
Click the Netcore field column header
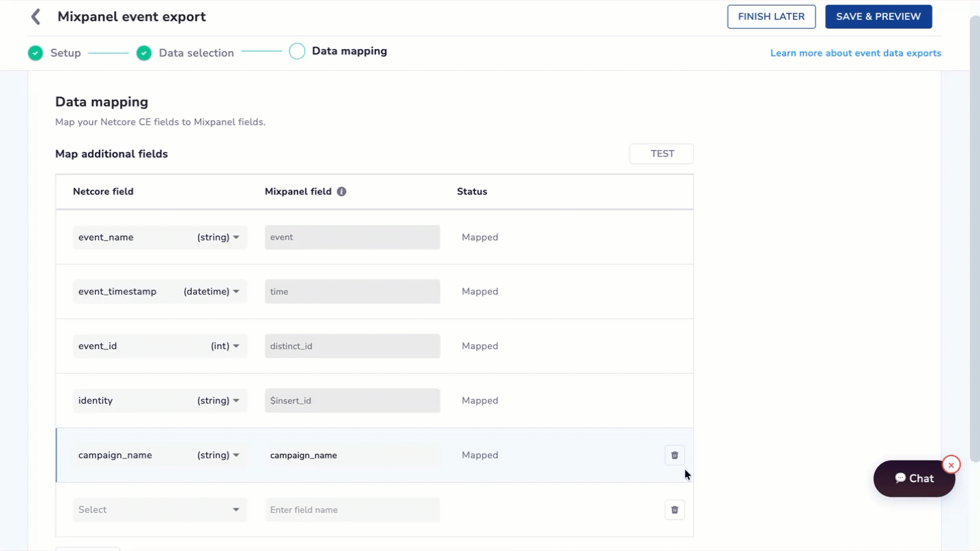[103, 192]
